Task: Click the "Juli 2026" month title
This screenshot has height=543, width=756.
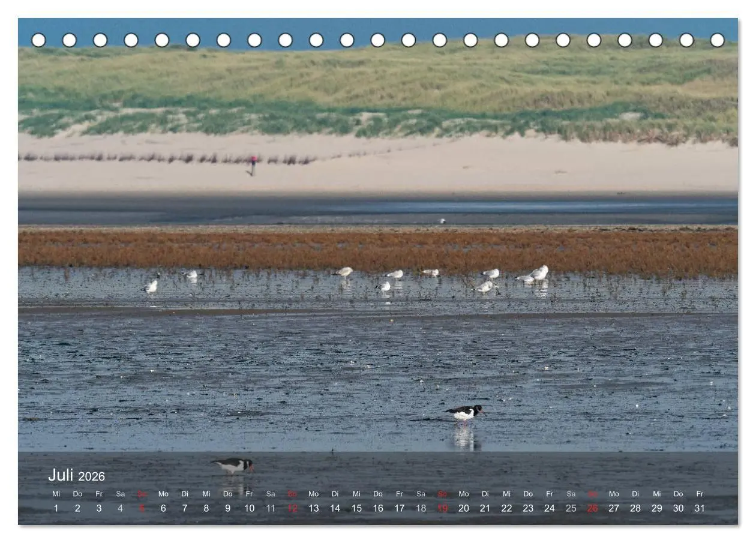Action: coord(76,475)
